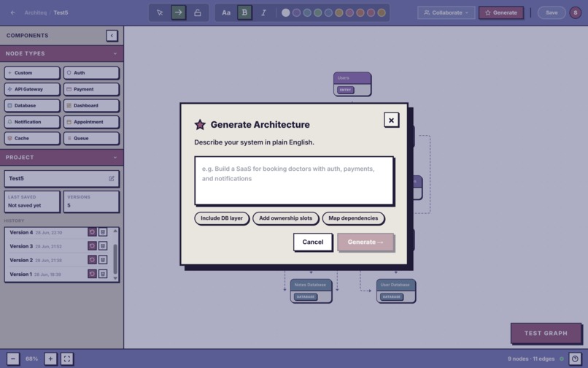Click the Save button
Image resolution: width=588 pixels, height=368 pixels.
(x=552, y=12)
